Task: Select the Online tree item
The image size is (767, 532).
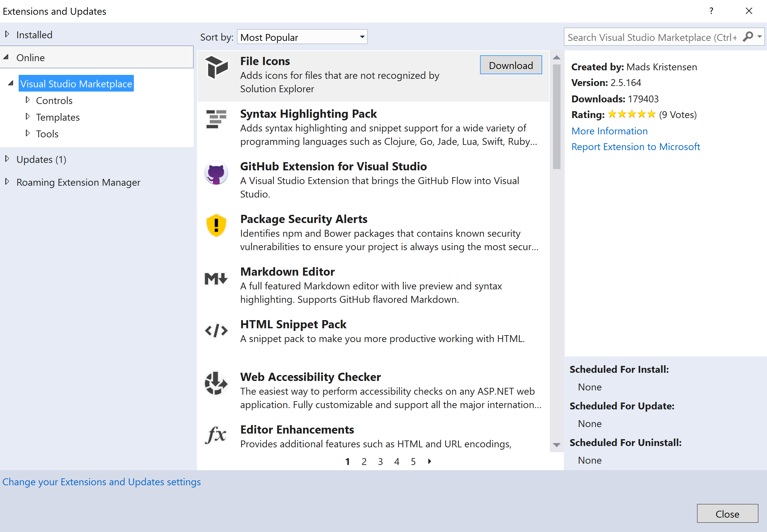Action: pos(30,58)
